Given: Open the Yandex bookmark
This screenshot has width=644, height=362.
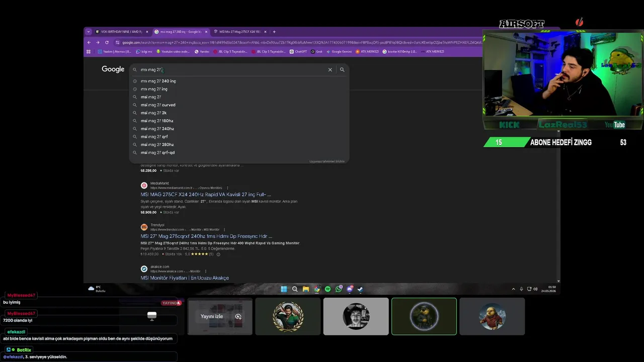Looking at the screenshot, I should 202,51.
